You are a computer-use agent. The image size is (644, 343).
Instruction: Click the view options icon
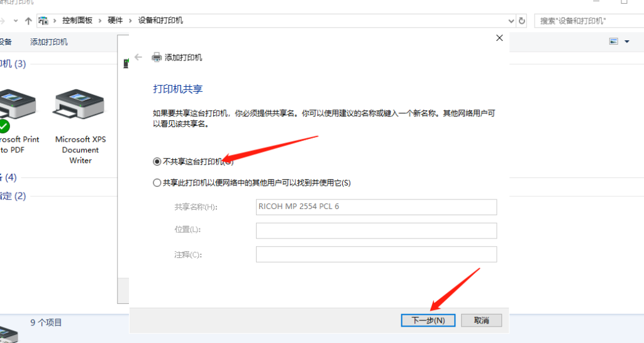click(614, 42)
